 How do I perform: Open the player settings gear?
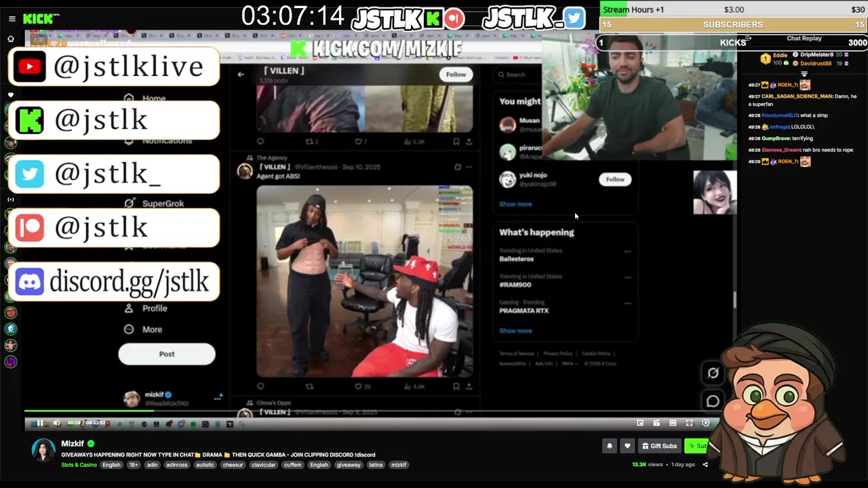tap(705, 423)
